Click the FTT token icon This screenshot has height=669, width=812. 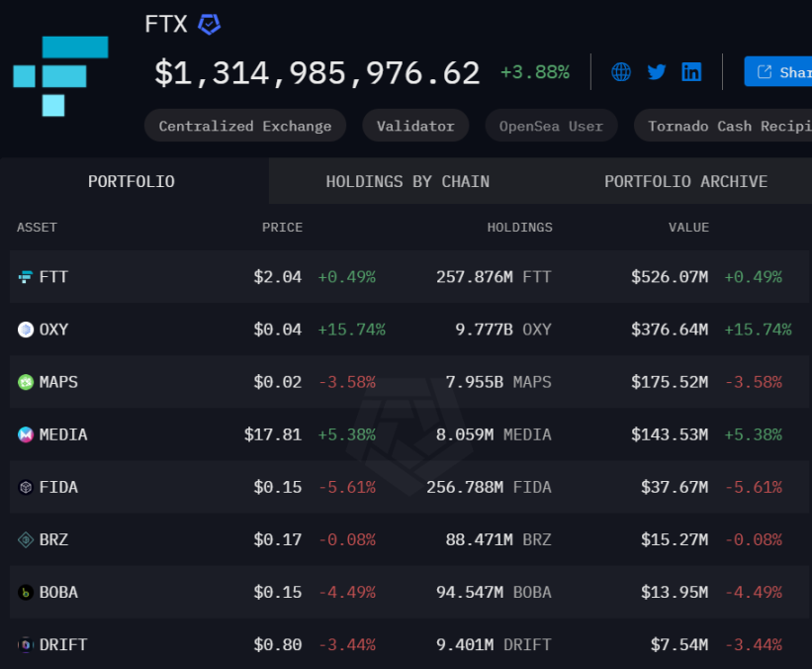pyautogui.click(x=26, y=277)
